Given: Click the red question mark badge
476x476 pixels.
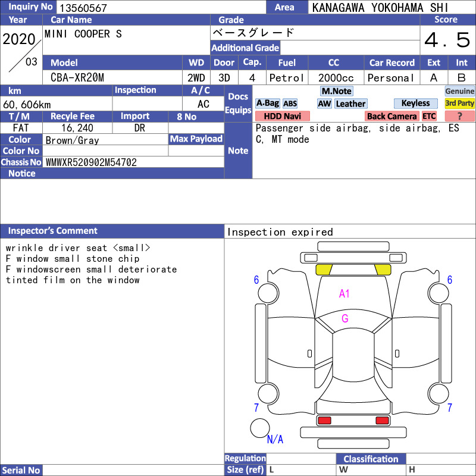Looking at the screenshot, I should (x=459, y=116).
